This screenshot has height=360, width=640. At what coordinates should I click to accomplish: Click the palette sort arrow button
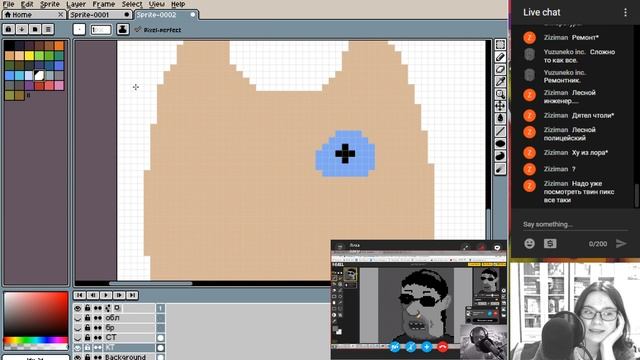pyautogui.click(x=22, y=29)
